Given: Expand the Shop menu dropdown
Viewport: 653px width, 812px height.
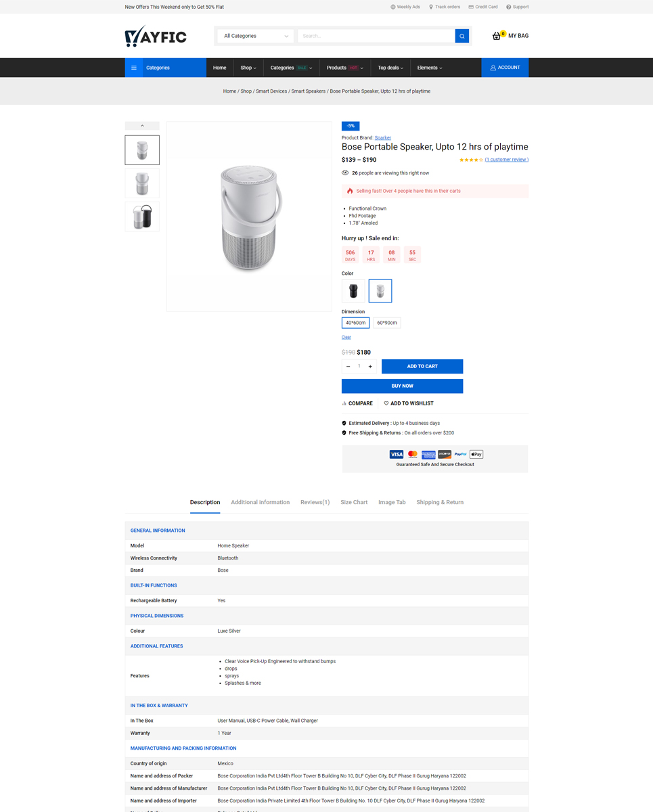Looking at the screenshot, I should (x=248, y=68).
